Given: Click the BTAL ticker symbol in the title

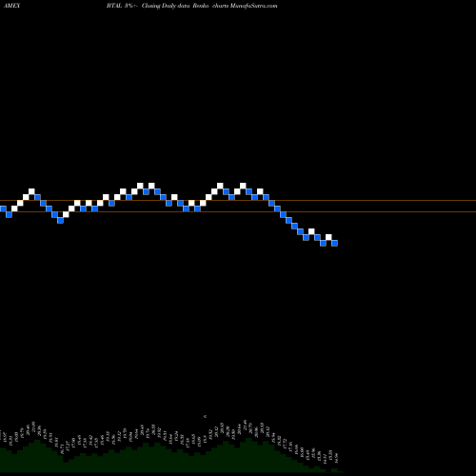Looking at the screenshot, I should tap(114, 6).
